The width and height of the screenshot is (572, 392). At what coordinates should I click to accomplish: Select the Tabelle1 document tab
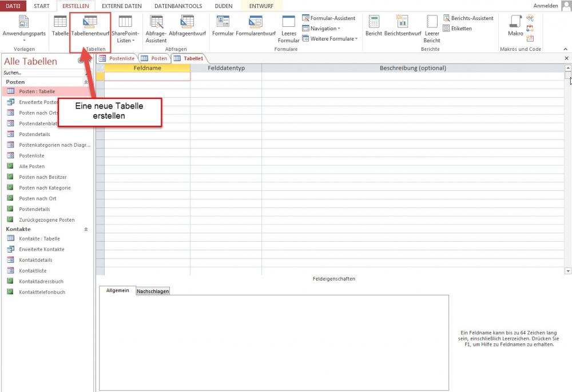pyautogui.click(x=189, y=58)
